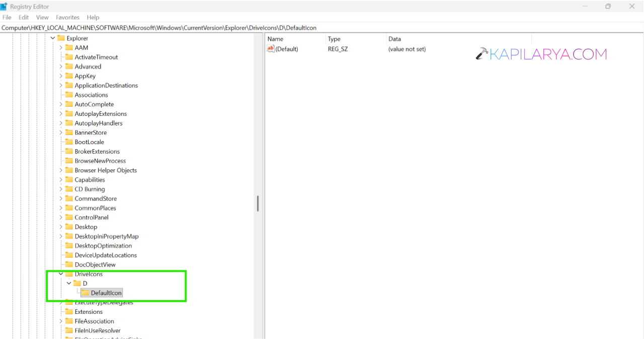This screenshot has height=339, width=644.
Task: Click the Extensions folder icon
Action: (x=69, y=312)
